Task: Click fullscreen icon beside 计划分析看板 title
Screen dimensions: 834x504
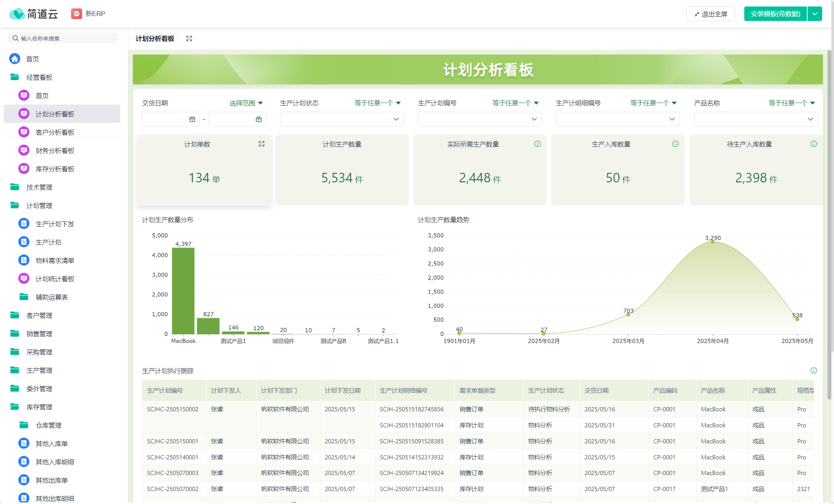Action: click(x=189, y=38)
